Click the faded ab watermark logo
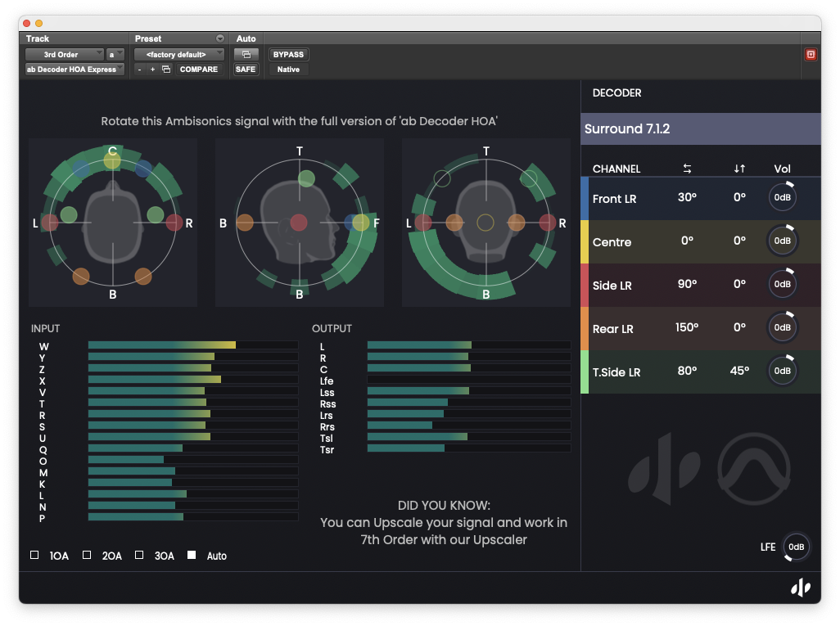The image size is (840, 626). coord(665,469)
